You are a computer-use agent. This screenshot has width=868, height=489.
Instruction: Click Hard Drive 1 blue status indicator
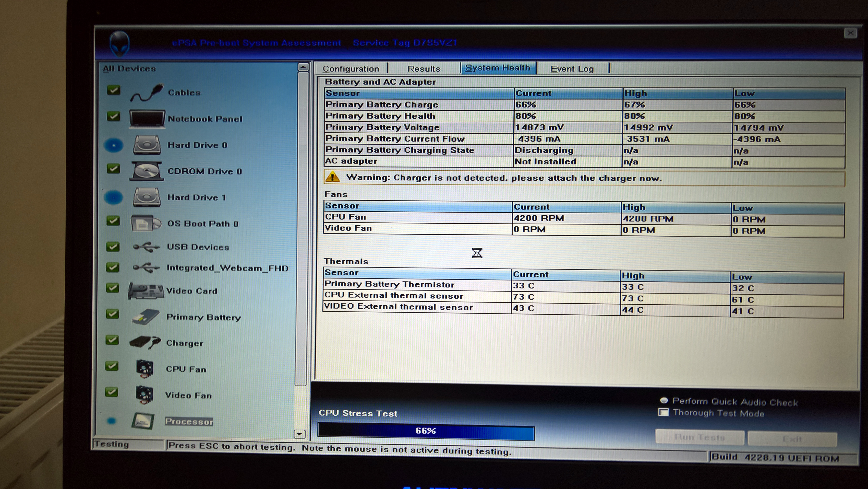(x=113, y=197)
